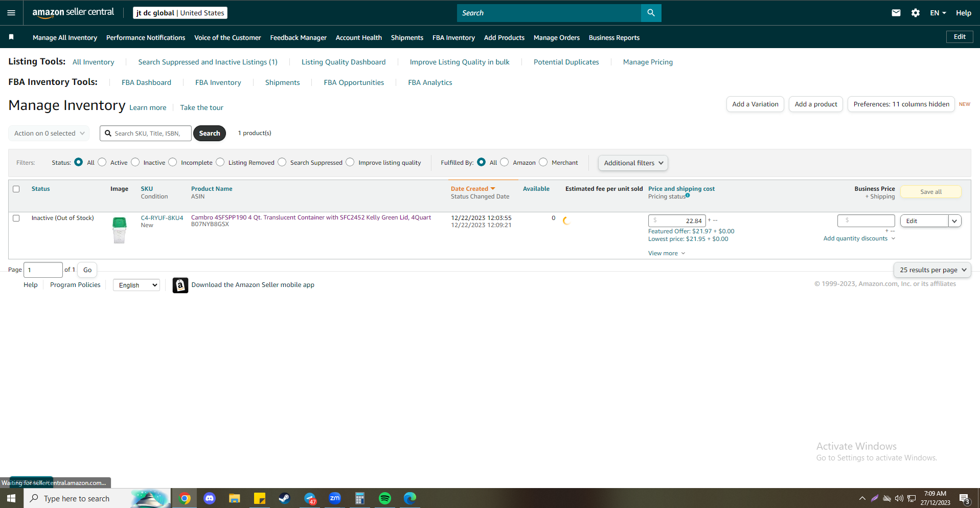
Task: Open Steam from the taskbar
Action: coord(284,498)
